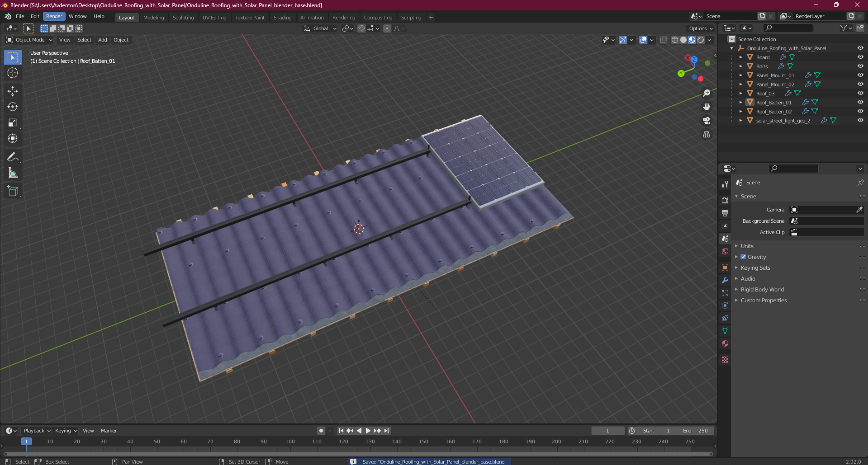Open the Modifier properties wrench tab
Screen dimensions: 868x465
[725, 280]
